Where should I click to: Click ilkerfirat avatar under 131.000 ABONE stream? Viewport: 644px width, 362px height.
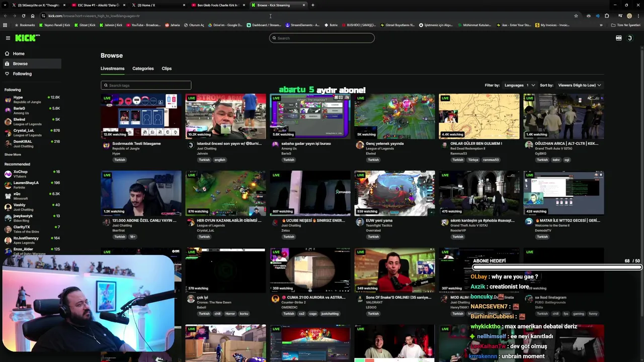106,222
